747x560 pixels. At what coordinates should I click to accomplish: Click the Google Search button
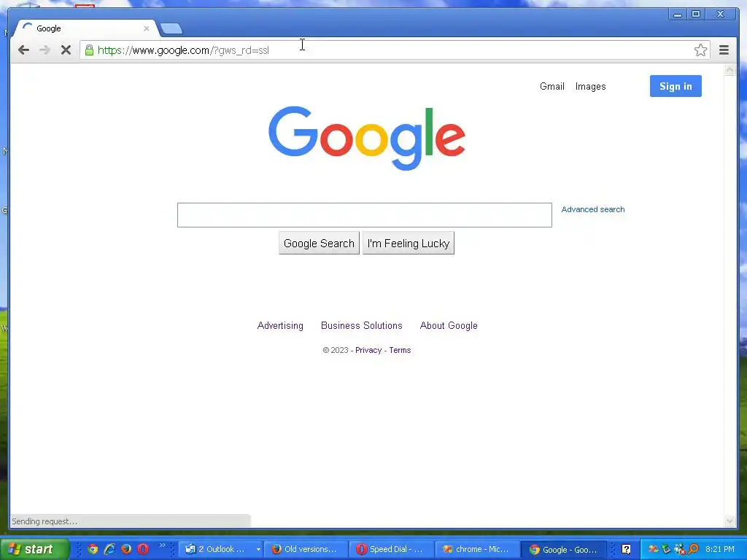(x=319, y=244)
